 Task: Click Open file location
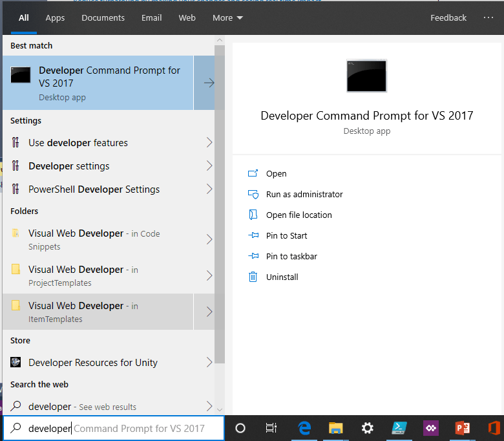point(299,215)
